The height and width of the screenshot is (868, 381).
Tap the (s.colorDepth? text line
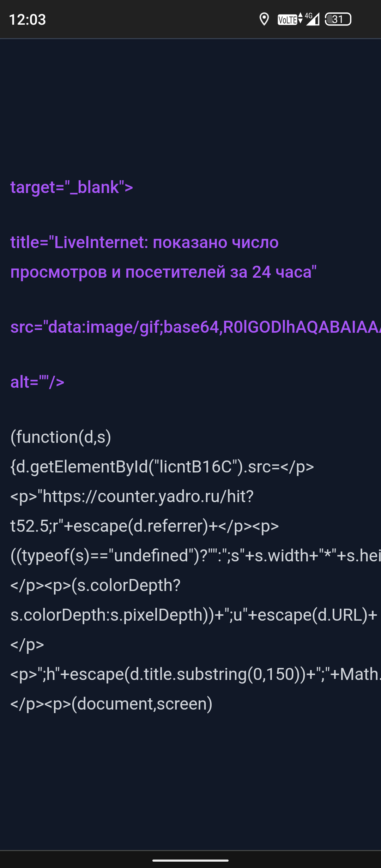pyautogui.click(x=95, y=586)
